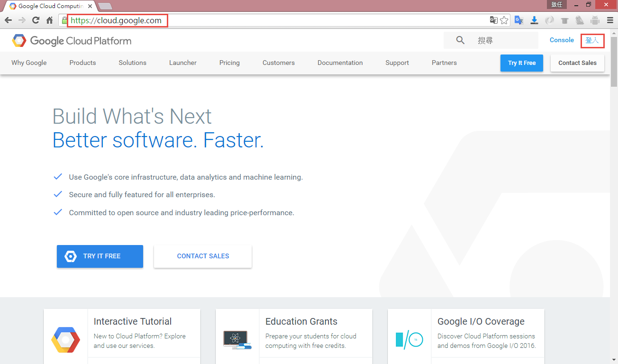
Task: Click the Console link
Action: click(x=562, y=40)
